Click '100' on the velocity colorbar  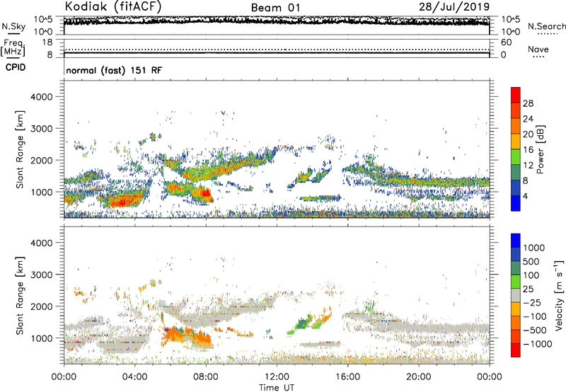click(531, 275)
